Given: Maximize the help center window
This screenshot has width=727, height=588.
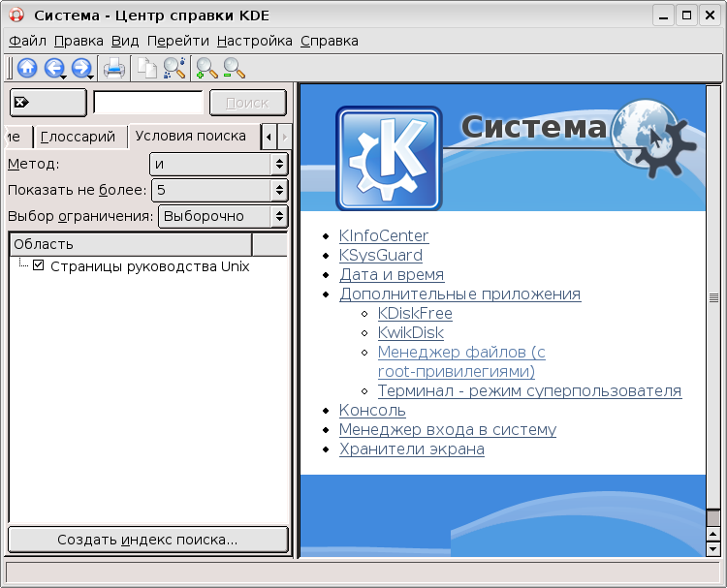Looking at the screenshot, I should click(x=686, y=15).
